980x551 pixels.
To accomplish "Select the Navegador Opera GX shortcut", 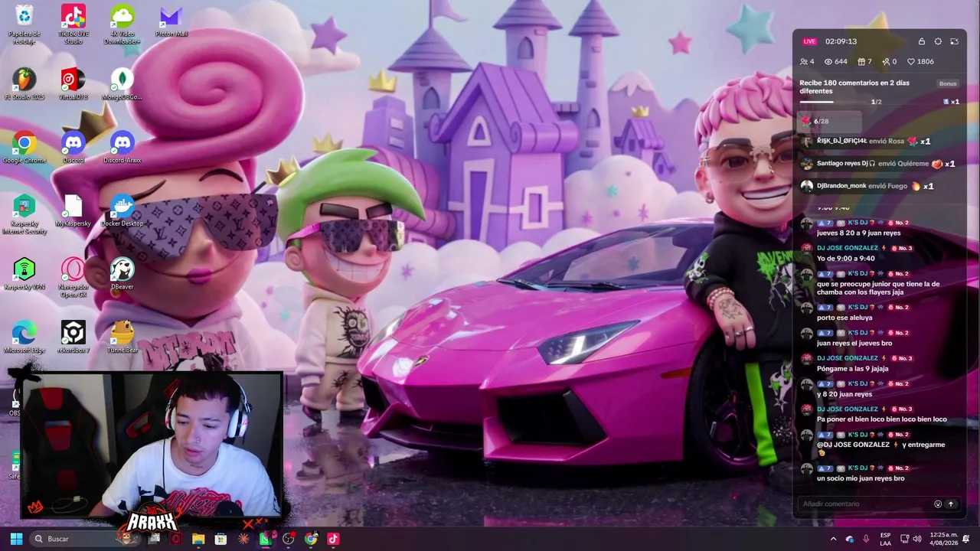I will [x=73, y=278].
